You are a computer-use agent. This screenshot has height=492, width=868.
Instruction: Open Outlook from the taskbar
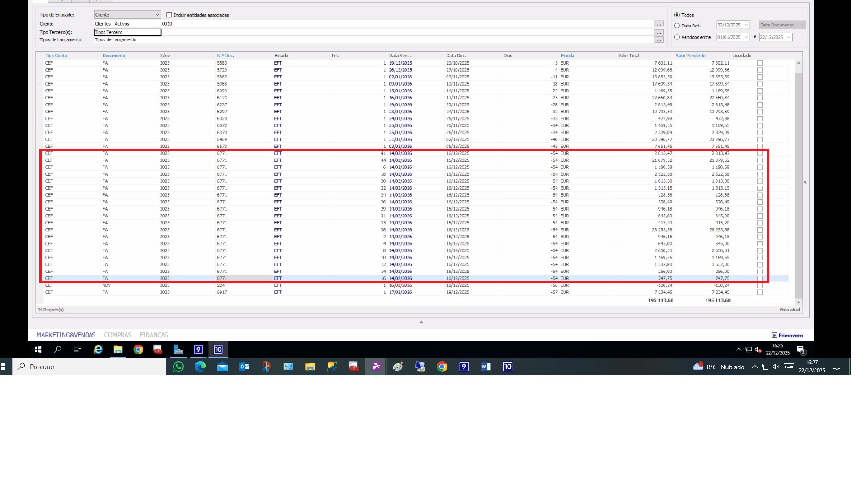(244, 367)
